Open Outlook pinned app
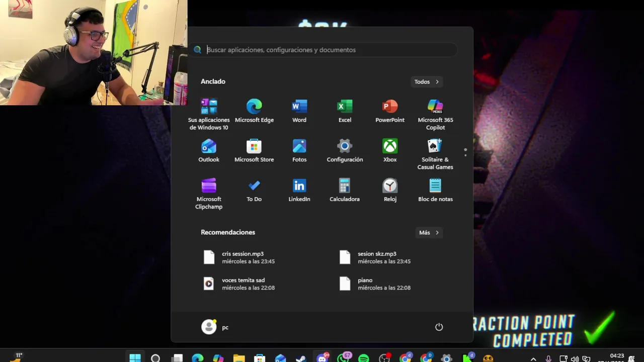 [x=209, y=151]
